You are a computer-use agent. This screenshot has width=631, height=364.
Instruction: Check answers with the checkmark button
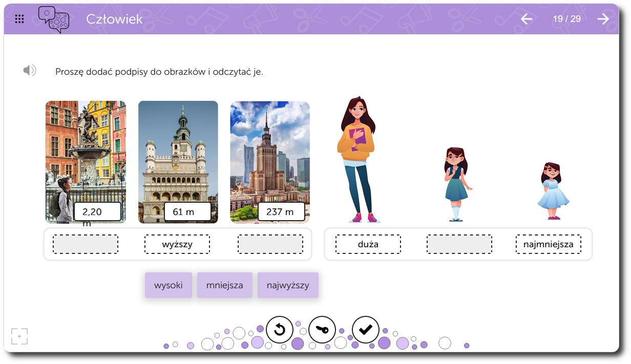coord(366,330)
